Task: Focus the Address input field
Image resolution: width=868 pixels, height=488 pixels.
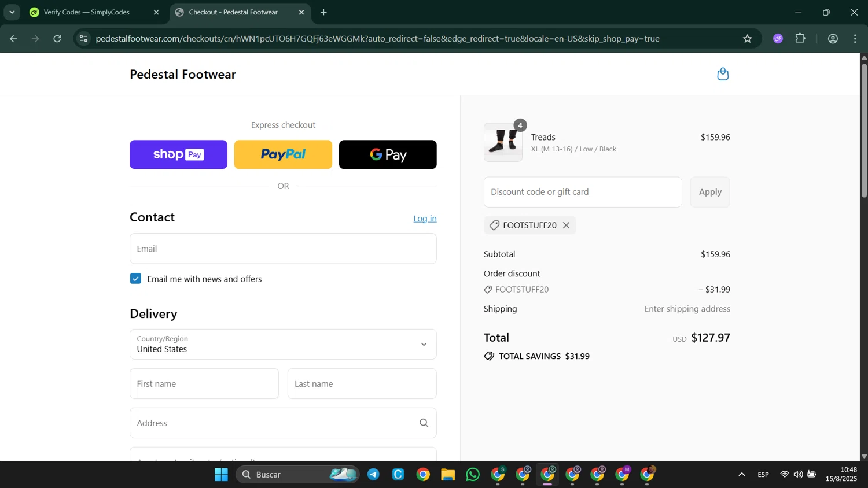Action: 283,423
